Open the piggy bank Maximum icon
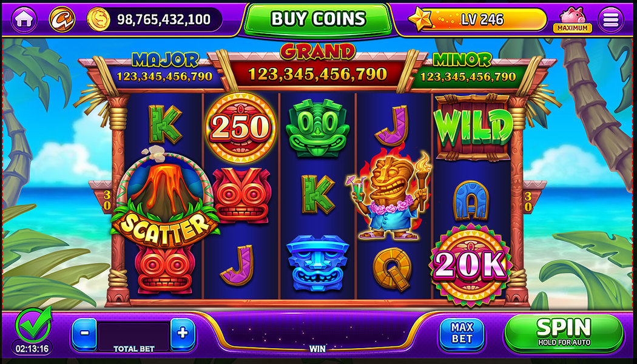The height and width of the screenshot is (364, 637). point(573,19)
